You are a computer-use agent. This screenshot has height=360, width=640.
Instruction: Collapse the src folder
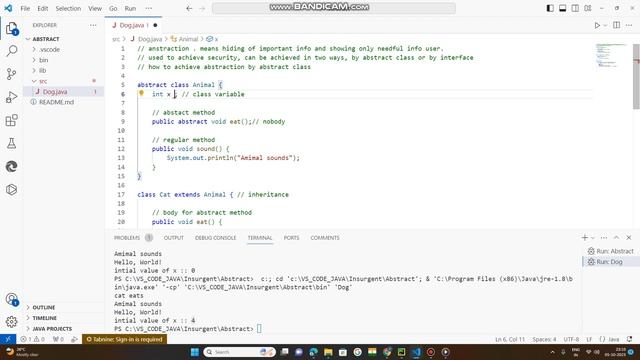(x=64, y=81)
